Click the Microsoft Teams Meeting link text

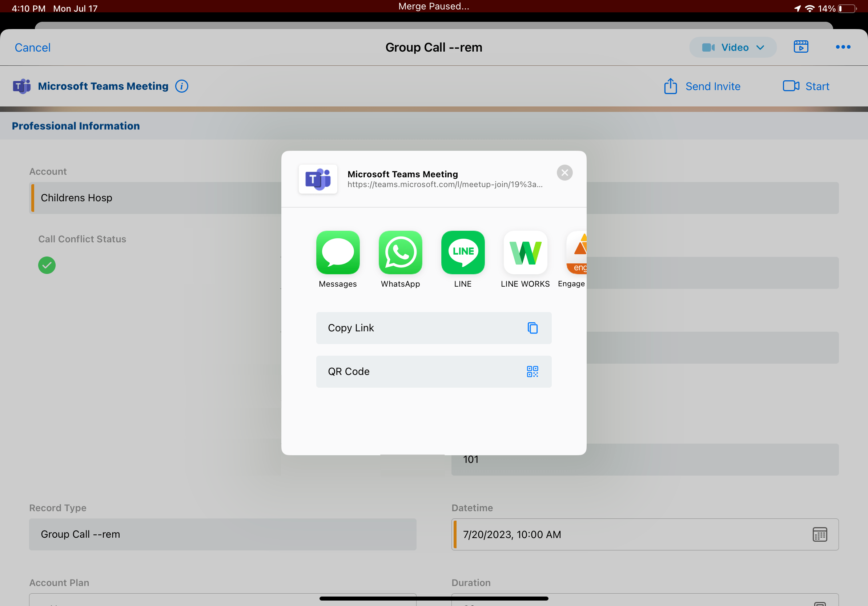(444, 185)
